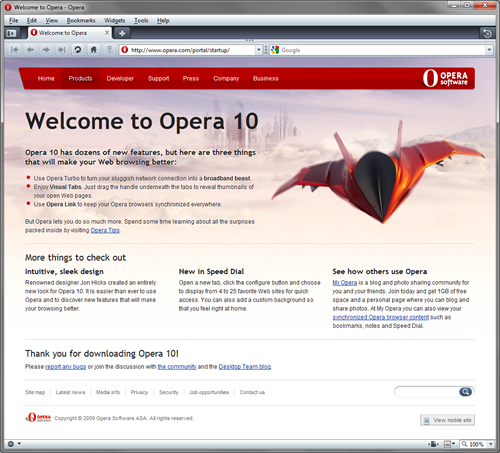Viewport: 500px width, 453px height.
Task: Click the Wand password key icon
Action: click(x=109, y=50)
